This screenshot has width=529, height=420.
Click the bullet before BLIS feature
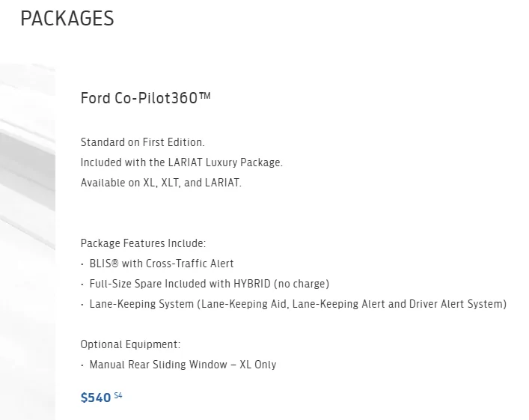click(82, 264)
